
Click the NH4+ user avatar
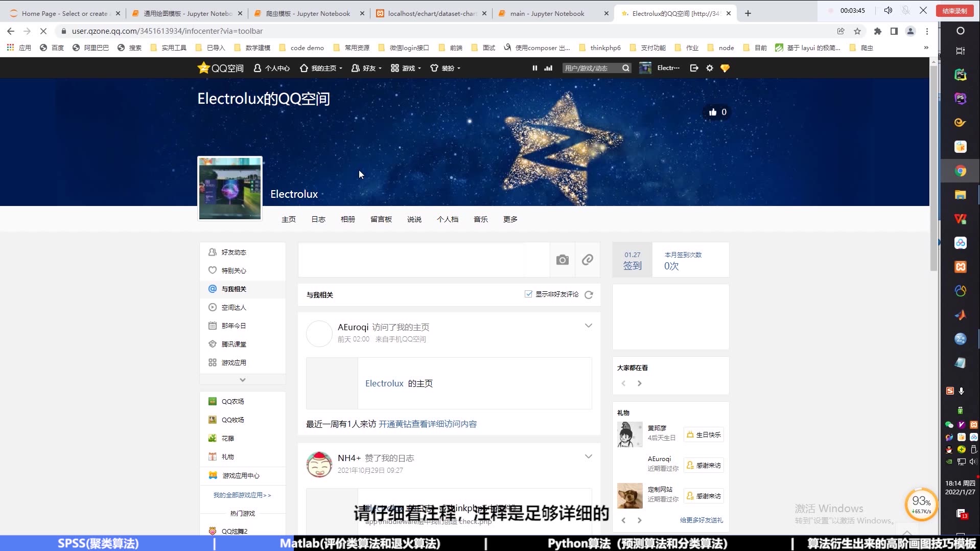click(x=319, y=465)
